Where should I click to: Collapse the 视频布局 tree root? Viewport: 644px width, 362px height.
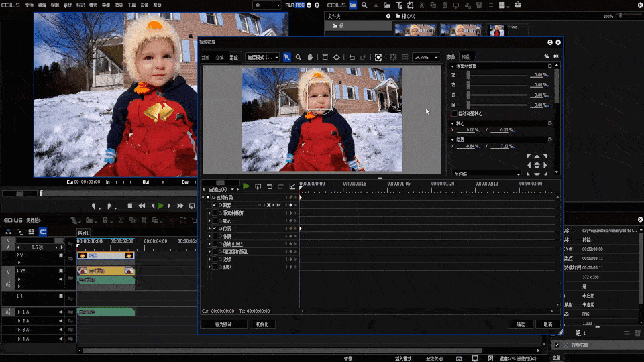pos(203,197)
